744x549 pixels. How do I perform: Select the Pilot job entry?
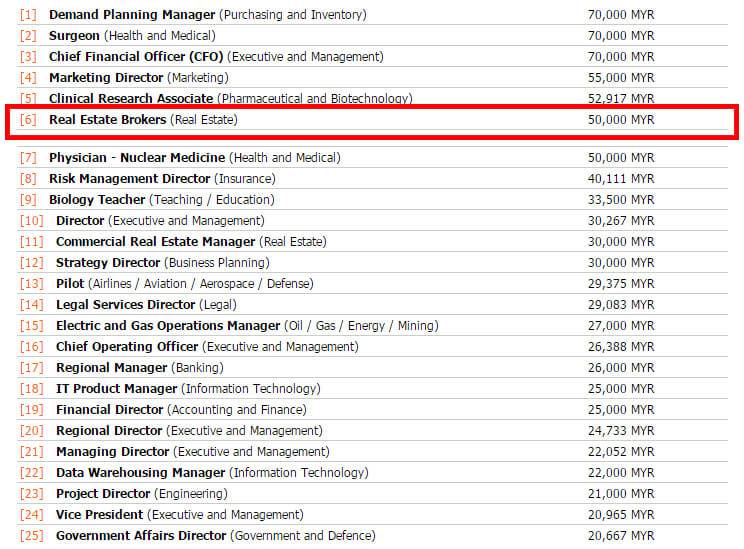pos(70,284)
